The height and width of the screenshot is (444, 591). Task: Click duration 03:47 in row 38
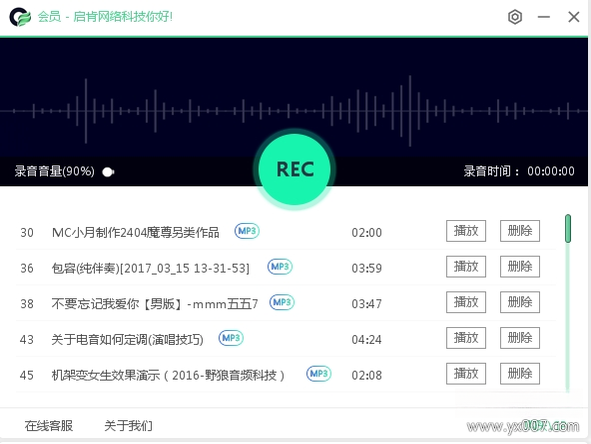point(366,304)
